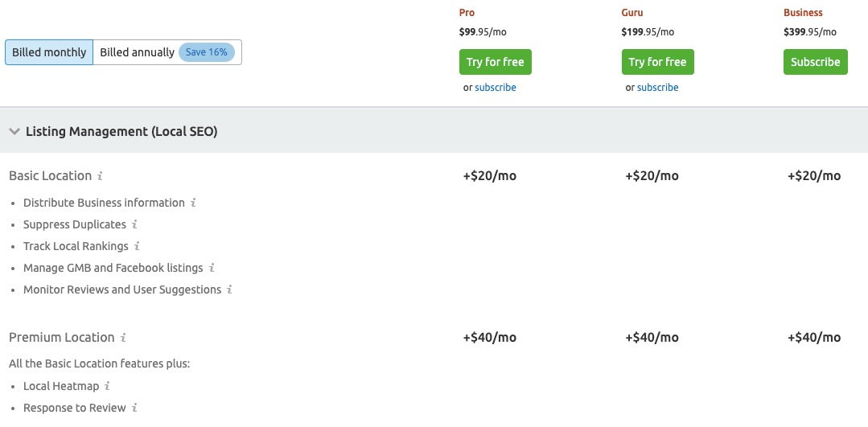Click the Save 16% badge
868x427 pixels.
pyautogui.click(x=207, y=52)
